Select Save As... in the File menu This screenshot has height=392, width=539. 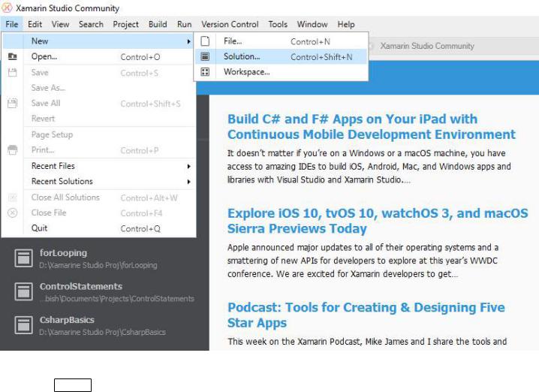(x=98, y=88)
